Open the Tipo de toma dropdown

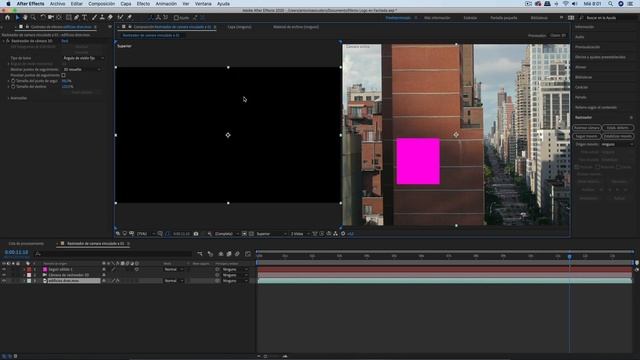[x=83, y=58]
